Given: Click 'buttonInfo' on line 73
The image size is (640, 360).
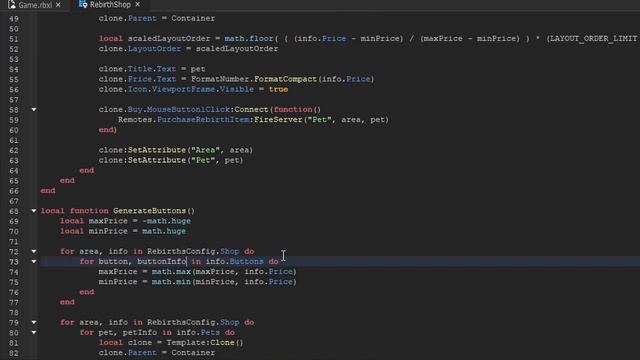Looking at the screenshot, I should click(x=162, y=261).
